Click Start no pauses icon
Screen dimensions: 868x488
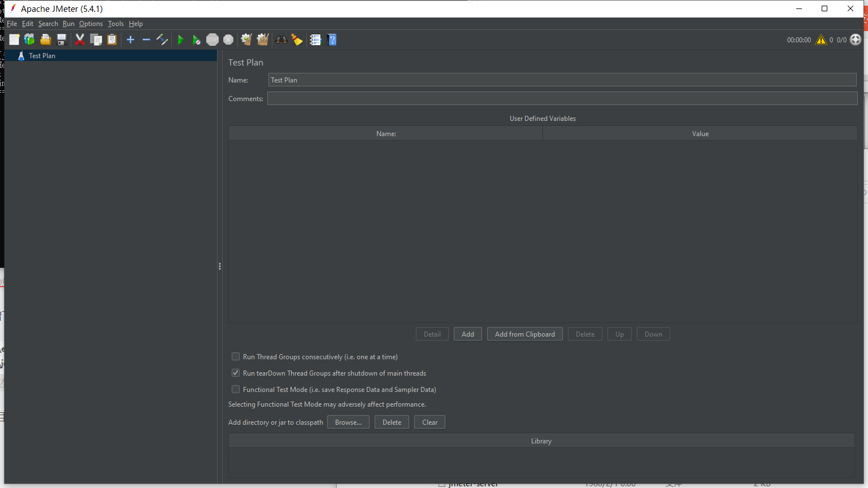point(196,40)
